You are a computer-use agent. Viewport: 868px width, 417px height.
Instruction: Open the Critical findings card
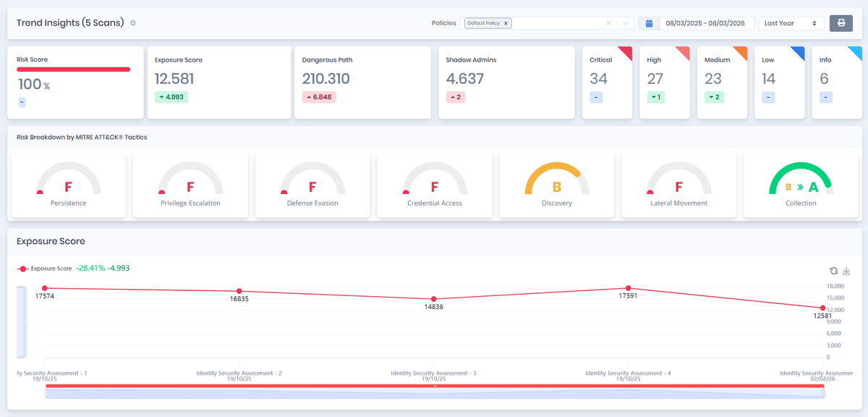point(608,83)
